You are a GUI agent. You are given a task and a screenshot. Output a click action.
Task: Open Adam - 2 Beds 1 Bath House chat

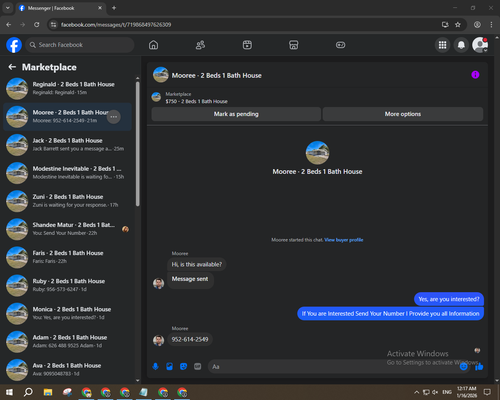pyautogui.click(x=68, y=342)
